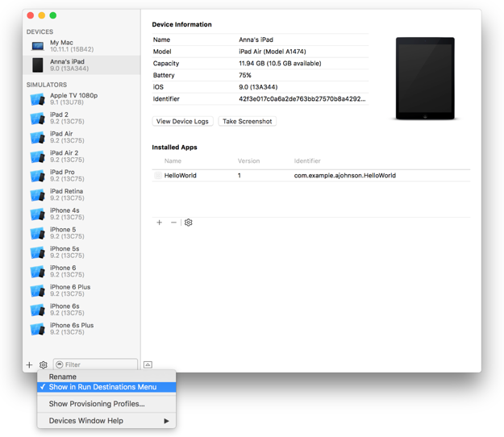Click HelloWorld version number 1
The image size is (504, 437).
tap(240, 176)
